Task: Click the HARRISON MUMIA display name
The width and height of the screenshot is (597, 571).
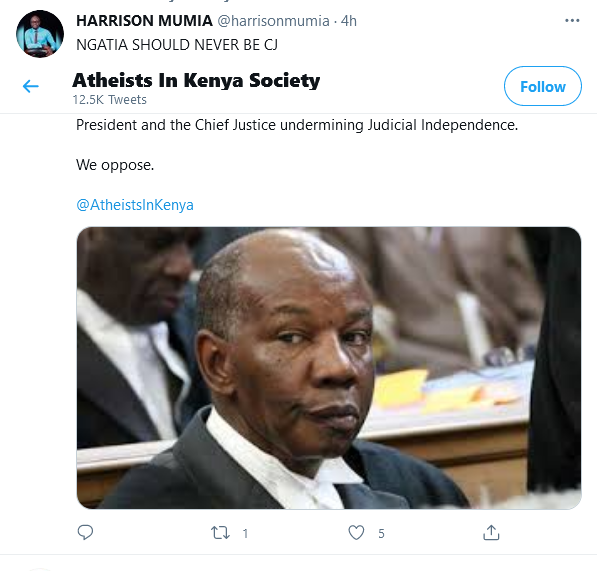Action: coord(144,21)
